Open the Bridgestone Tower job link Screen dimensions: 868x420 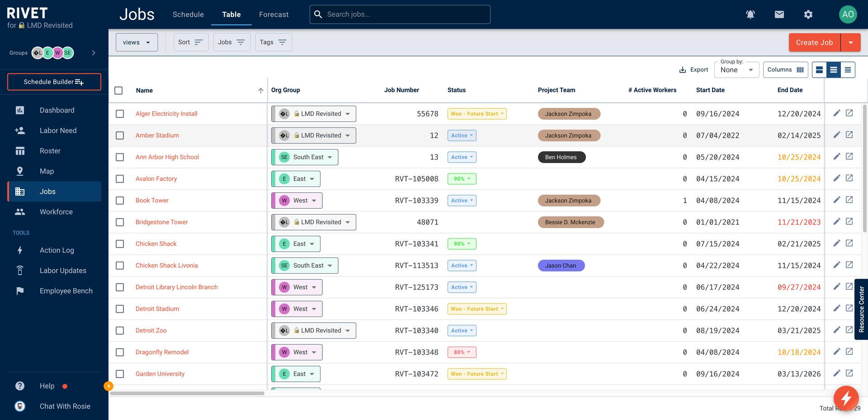[161, 222]
